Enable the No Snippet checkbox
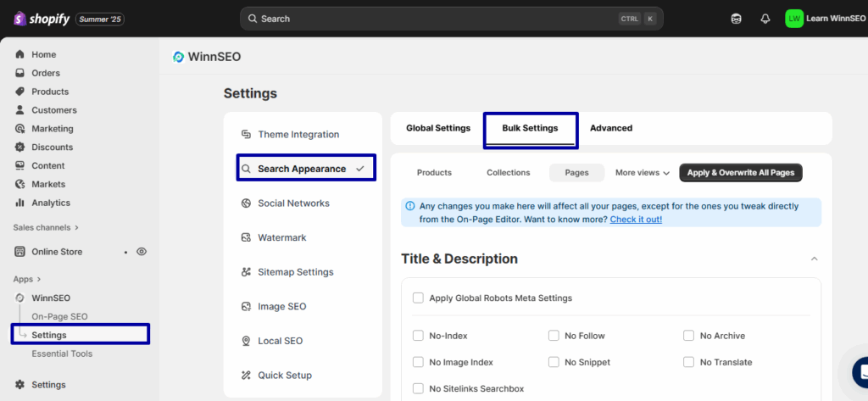Image resolution: width=868 pixels, height=401 pixels. tap(554, 362)
